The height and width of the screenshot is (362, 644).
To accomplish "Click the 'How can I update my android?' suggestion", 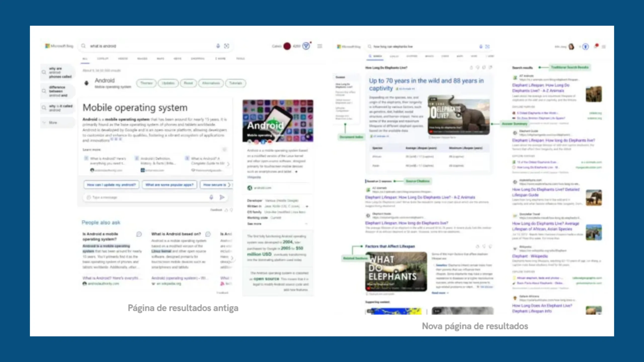I will coord(111,185).
